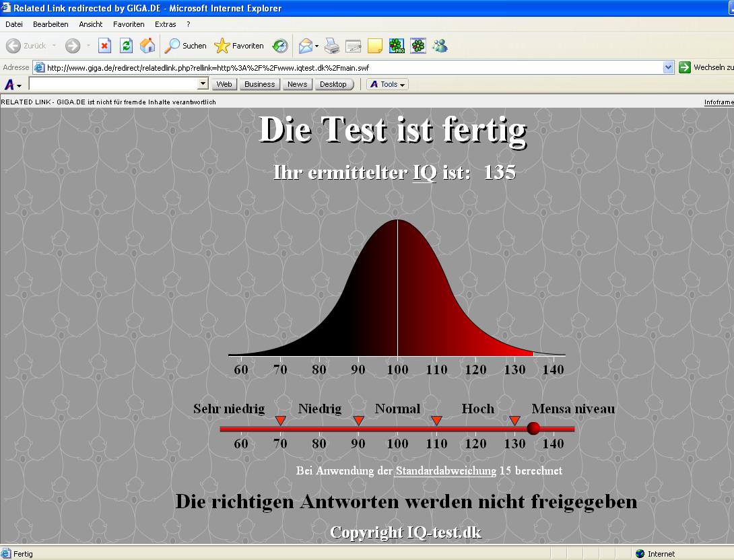
Task: Stop loading with the red X icon
Action: [104, 46]
